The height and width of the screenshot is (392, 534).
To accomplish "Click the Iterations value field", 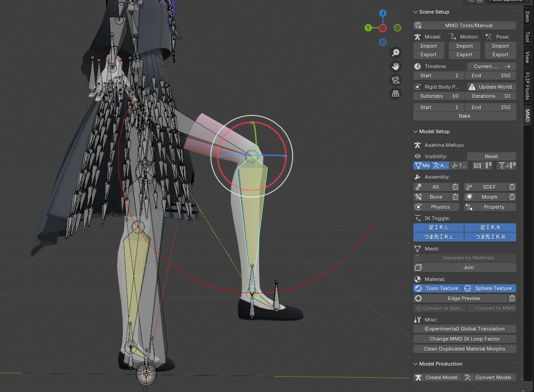I will (490, 96).
